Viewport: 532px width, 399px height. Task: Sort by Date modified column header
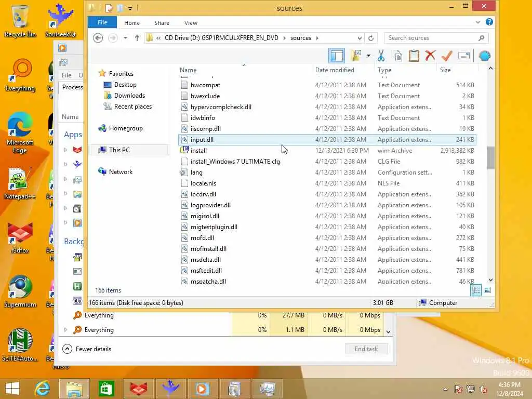(x=335, y=70)
